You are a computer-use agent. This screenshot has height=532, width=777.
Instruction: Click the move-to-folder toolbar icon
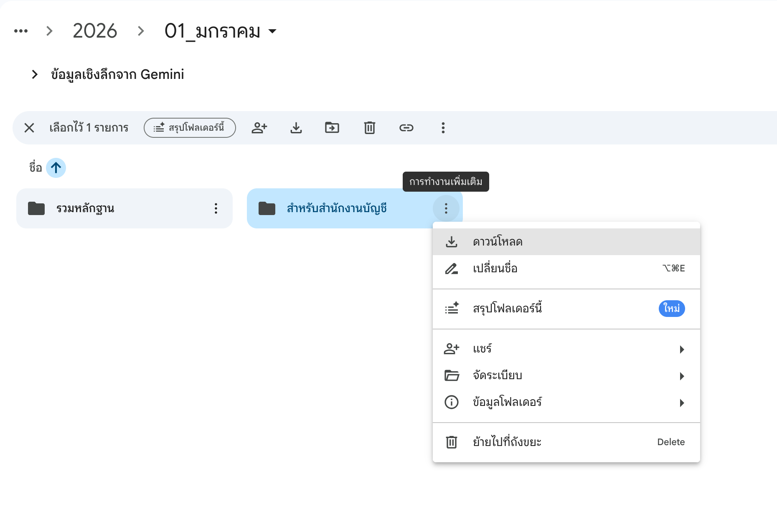coord(332,128)
